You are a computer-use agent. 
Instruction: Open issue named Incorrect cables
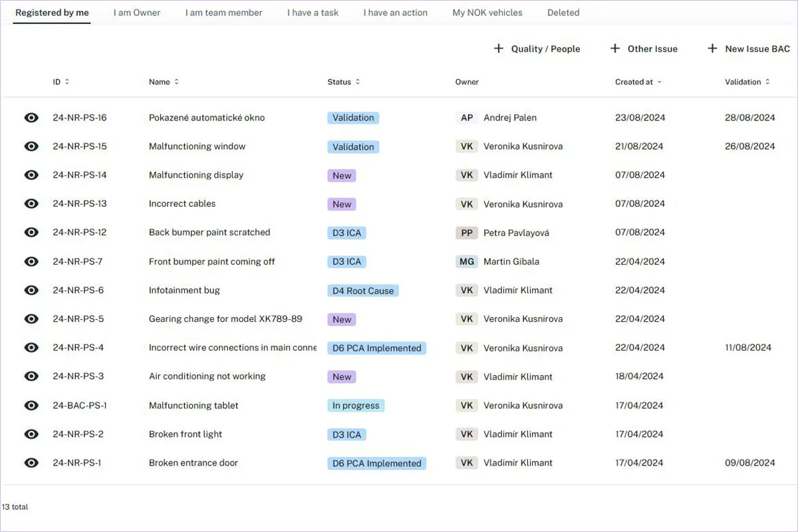pos(182,203)
